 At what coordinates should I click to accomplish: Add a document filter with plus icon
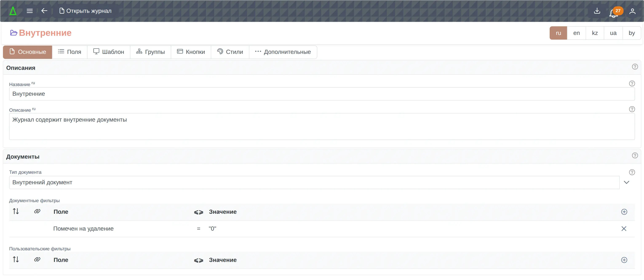pos(624,212)
